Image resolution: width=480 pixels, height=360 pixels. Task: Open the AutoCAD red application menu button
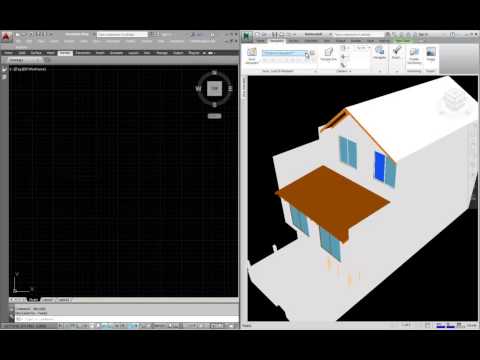point(6,37)
